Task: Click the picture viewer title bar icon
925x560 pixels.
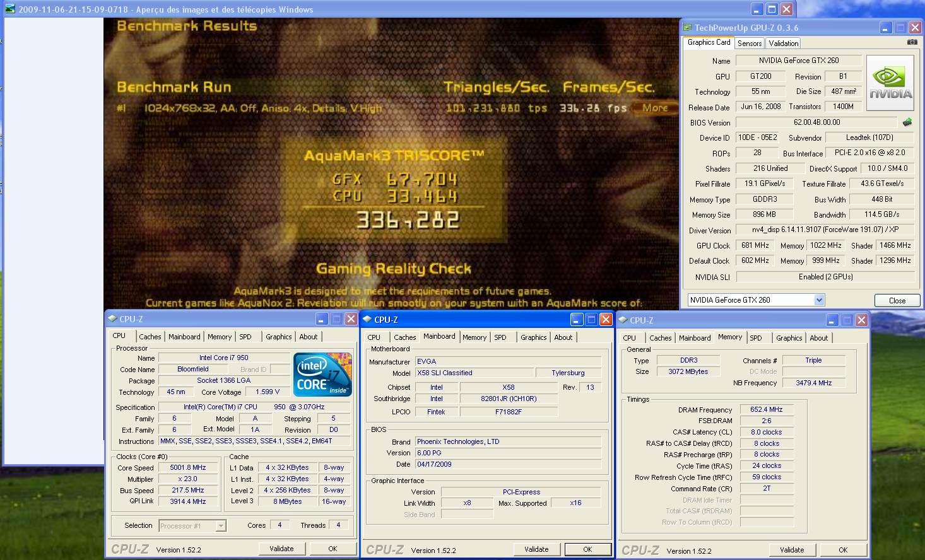Action: [x=10, y=9]
